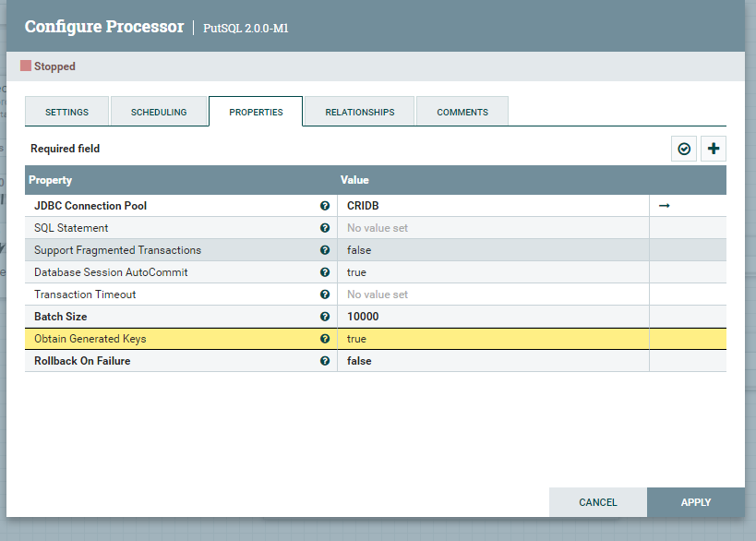This screenshot has height=541, width=756.
Task: Open help for JDBC Connection Pool property
Action: click(x=325, y=205)
